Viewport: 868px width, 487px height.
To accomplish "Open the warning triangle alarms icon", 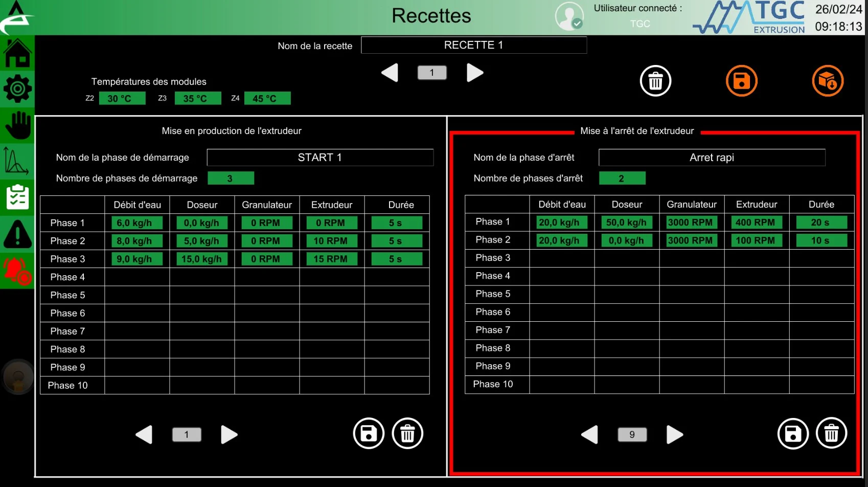I will [17, 234].
